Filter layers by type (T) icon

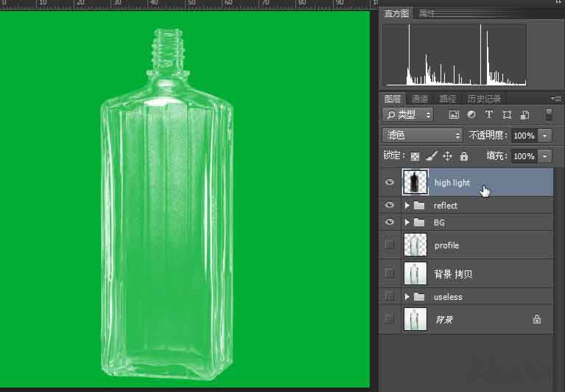tap(489, 115)
